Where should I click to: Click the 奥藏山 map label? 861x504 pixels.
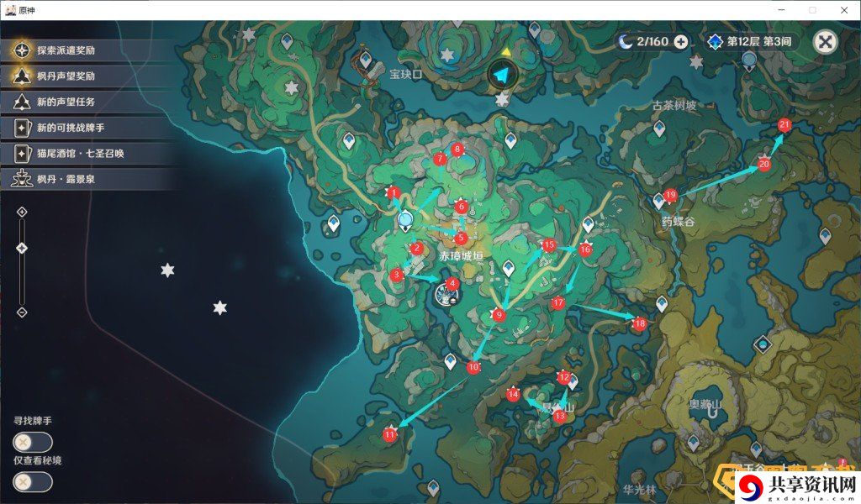point(705,404)
